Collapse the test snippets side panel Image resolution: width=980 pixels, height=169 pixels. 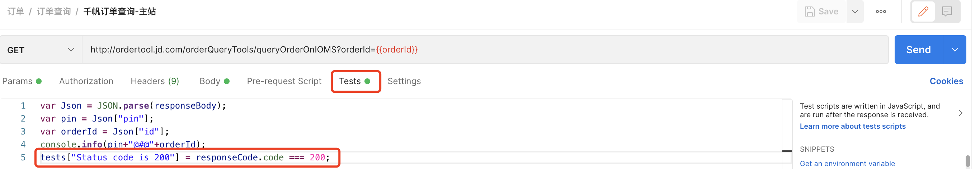960,113
